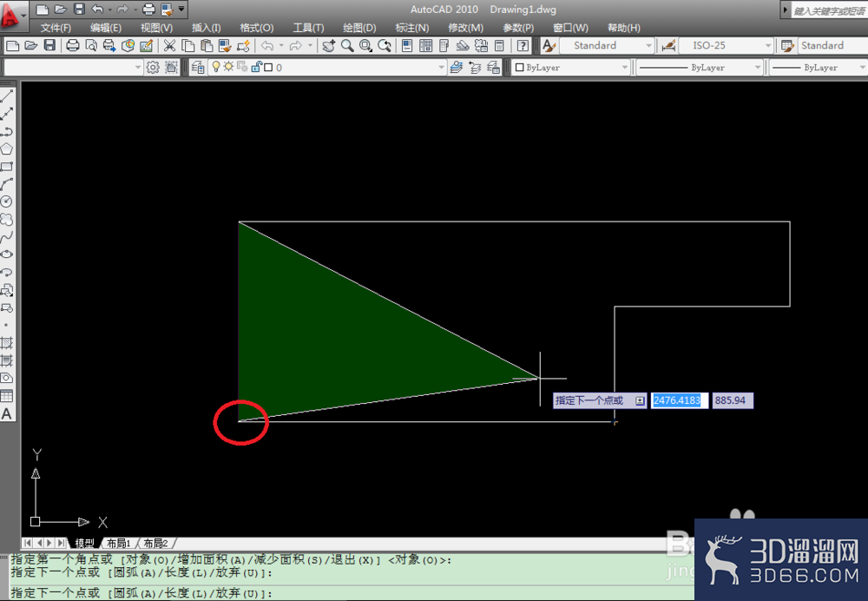The image size is (868, 601).
Task: Open the 修改(M) menu
Action: tap(465, 28)
